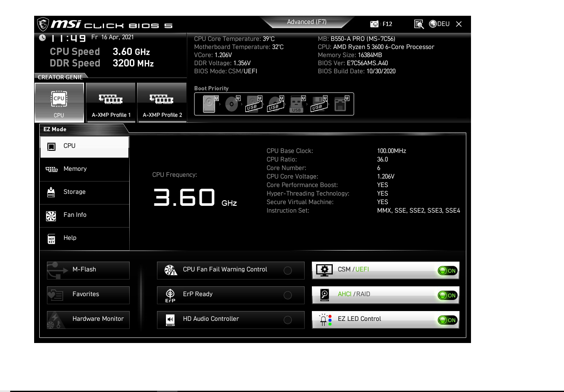Toggle the HD Audio Controller radio indicator
Image resolution: width=564 pixels, height=392 pixels.
(x=288, y=320)
